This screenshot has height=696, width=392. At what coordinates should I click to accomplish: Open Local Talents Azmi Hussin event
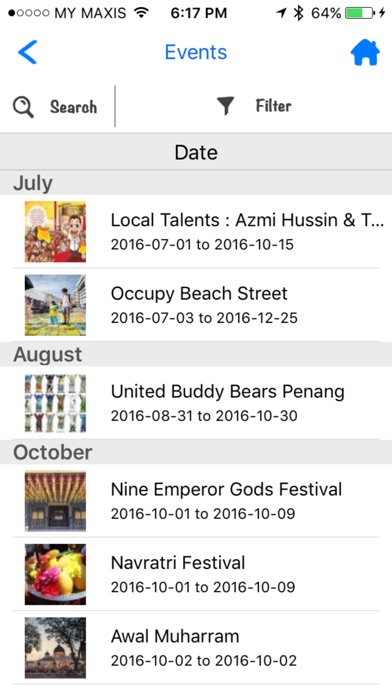coord(196,231)
